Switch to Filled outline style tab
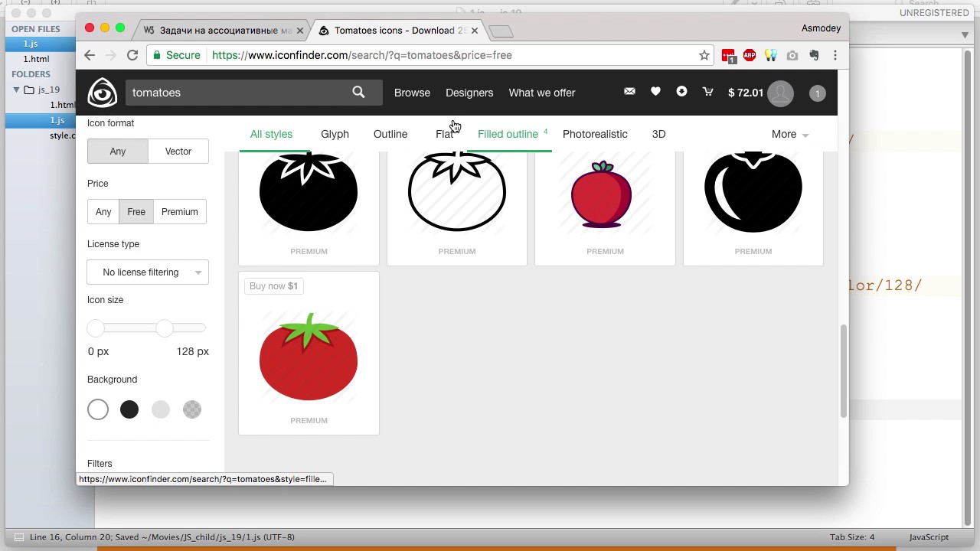 tap(508, 134)
